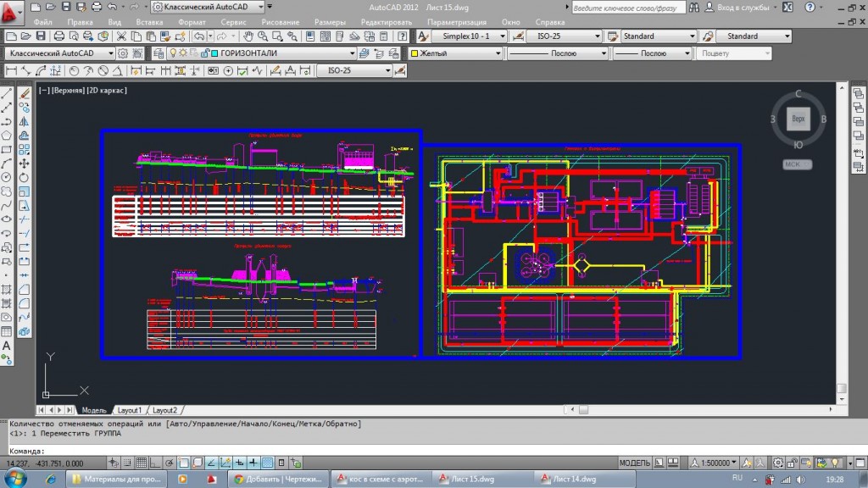Select the Hatch tool

(7, 290)
